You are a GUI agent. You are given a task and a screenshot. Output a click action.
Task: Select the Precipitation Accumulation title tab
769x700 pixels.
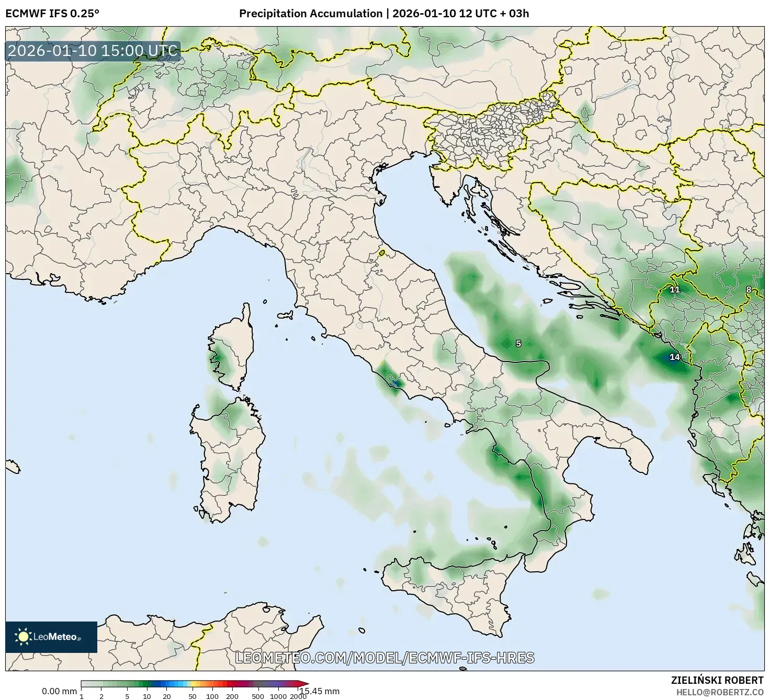(311, 14)
